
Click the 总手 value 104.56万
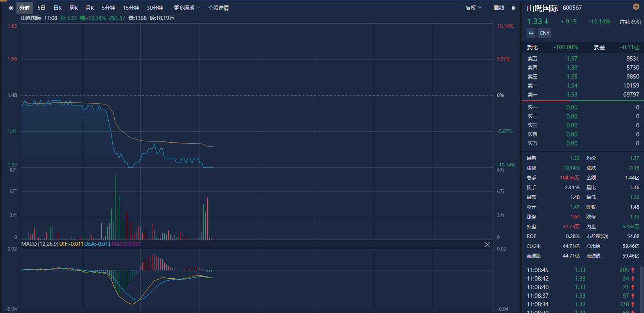point(570,178)
